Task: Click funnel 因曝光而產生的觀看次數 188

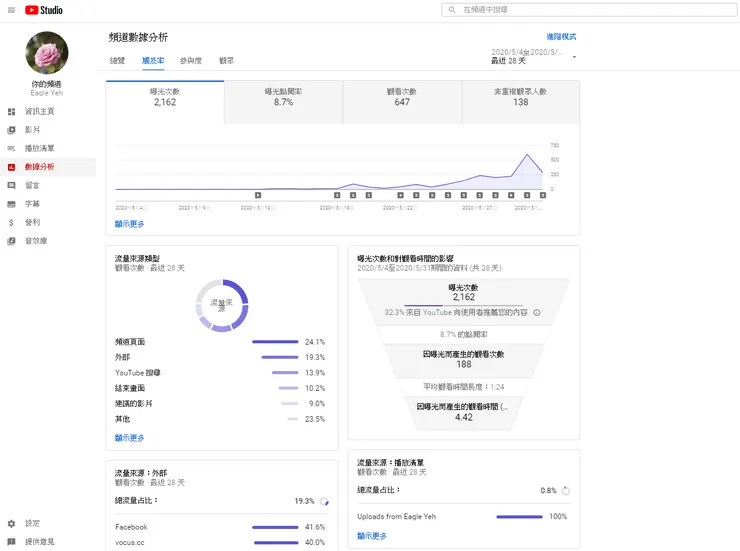Action: click(x=464, y=359)
